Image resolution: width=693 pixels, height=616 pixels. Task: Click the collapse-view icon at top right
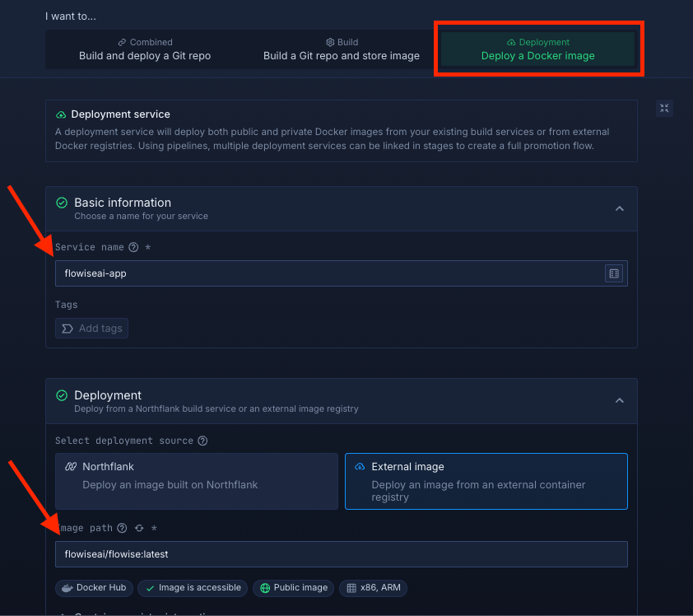click(664, 108)
